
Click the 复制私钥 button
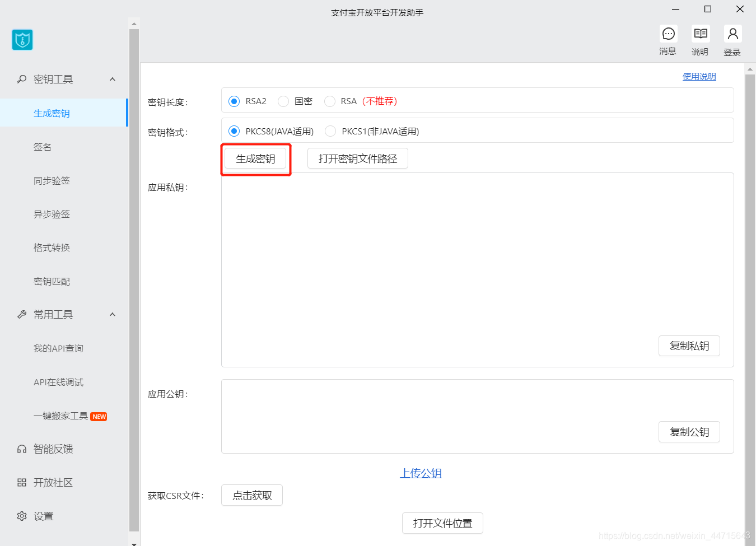tap(689, 346)
